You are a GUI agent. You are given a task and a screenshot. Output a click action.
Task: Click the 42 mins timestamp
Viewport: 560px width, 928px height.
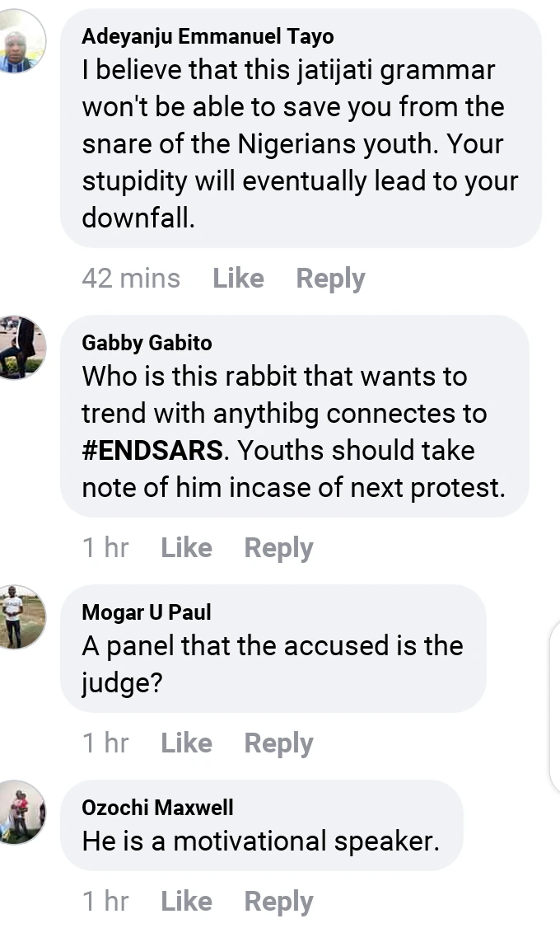131,279
